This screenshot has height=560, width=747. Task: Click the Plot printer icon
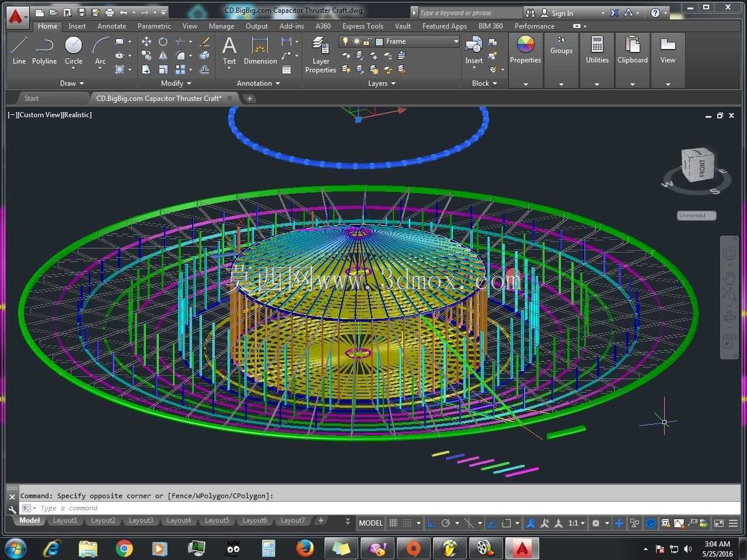(109, 12)
